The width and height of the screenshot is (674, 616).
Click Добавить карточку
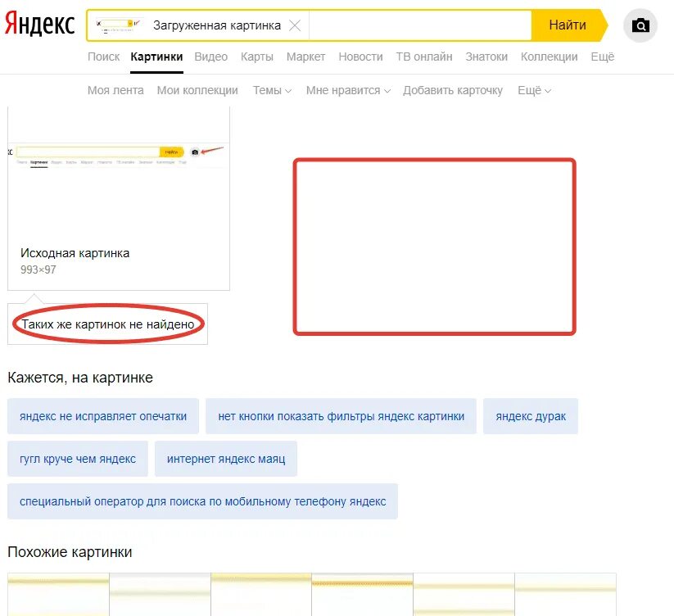coord(453,90)
